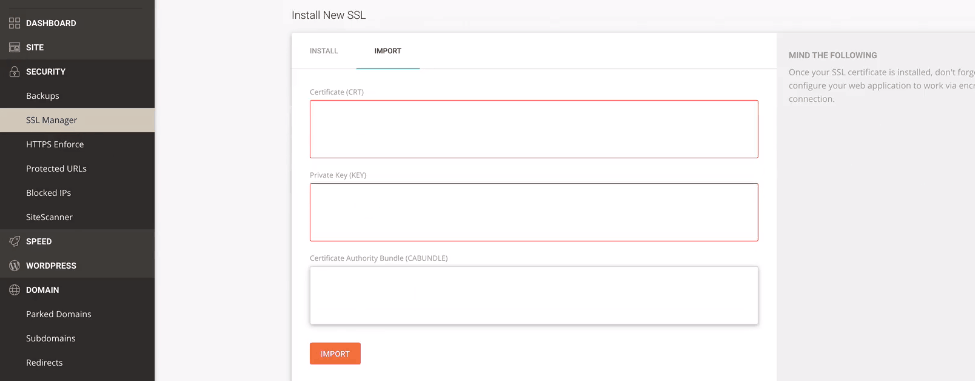The width and height of the screenshot is (975, 381).
Task: Click the orange Import button
Action: click(335, 354)
